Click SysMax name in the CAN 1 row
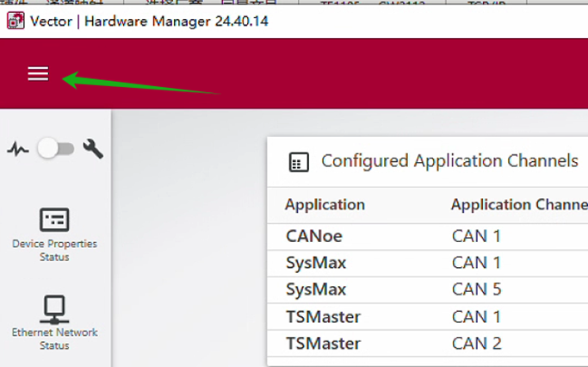This screenshot has height=367, width=588. [315, 263]
